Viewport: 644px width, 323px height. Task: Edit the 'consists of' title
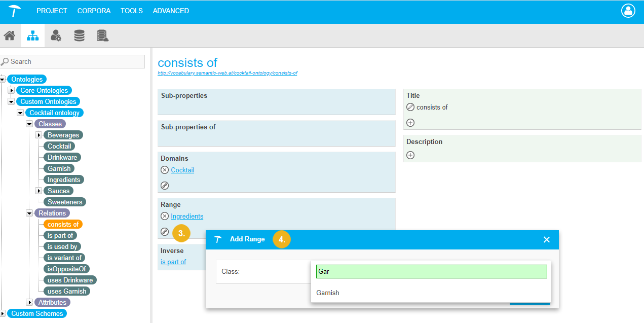410,107
